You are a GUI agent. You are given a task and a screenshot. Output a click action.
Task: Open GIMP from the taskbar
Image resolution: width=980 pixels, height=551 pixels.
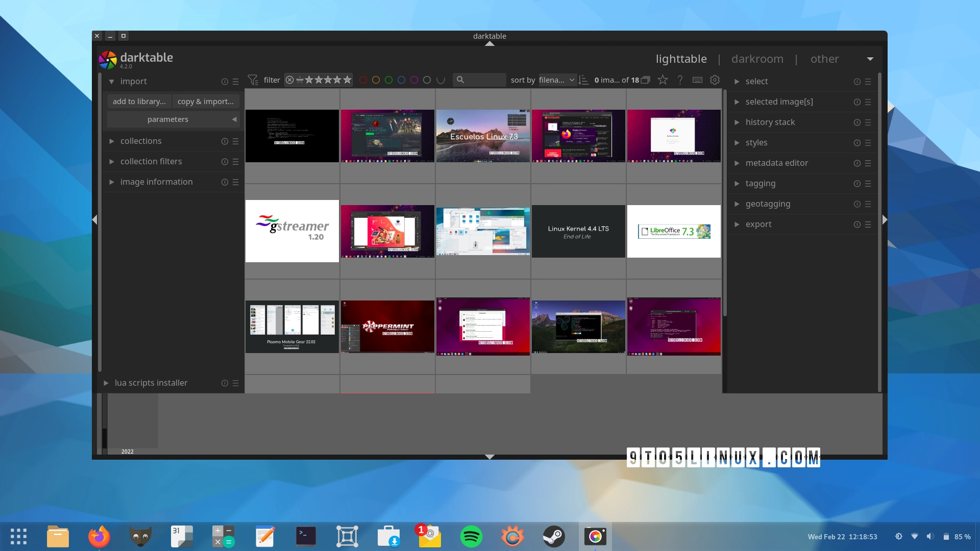click(140, 536)
